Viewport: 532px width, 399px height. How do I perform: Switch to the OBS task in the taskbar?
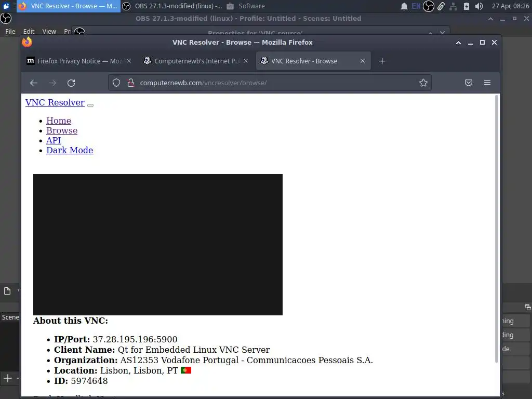click(172, 6)
